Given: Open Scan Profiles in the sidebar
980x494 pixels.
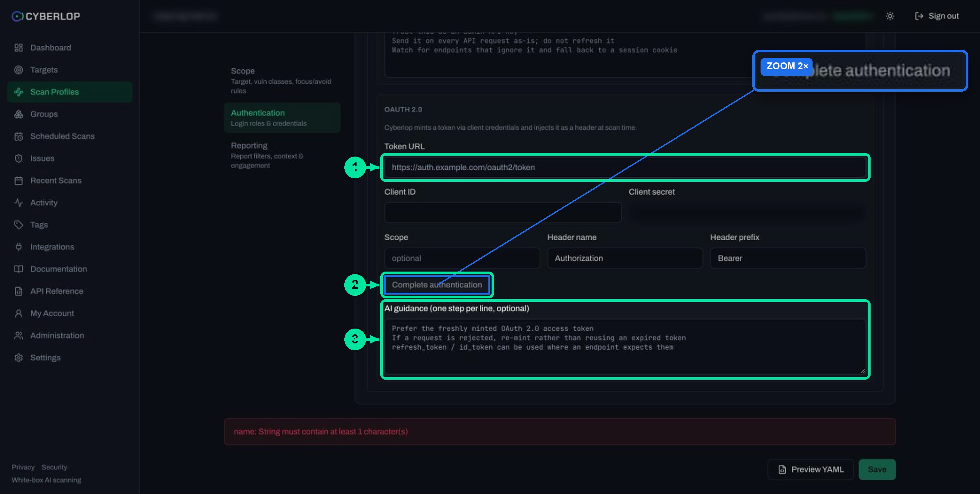Looking at the screenshot, I should (x=70, y=92).
